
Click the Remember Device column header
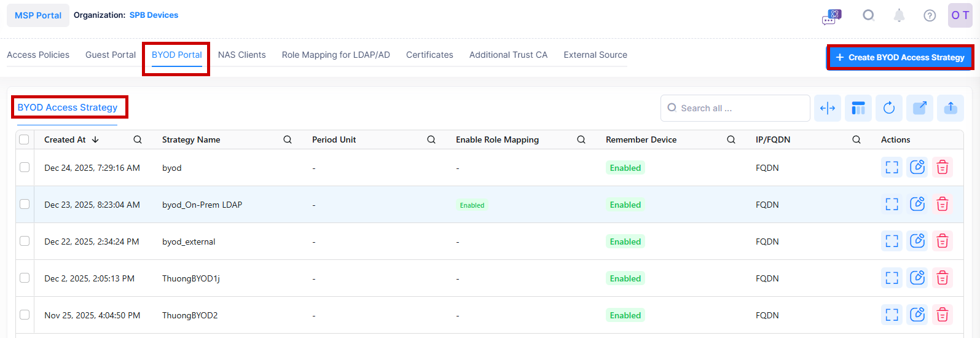[641, 140]
